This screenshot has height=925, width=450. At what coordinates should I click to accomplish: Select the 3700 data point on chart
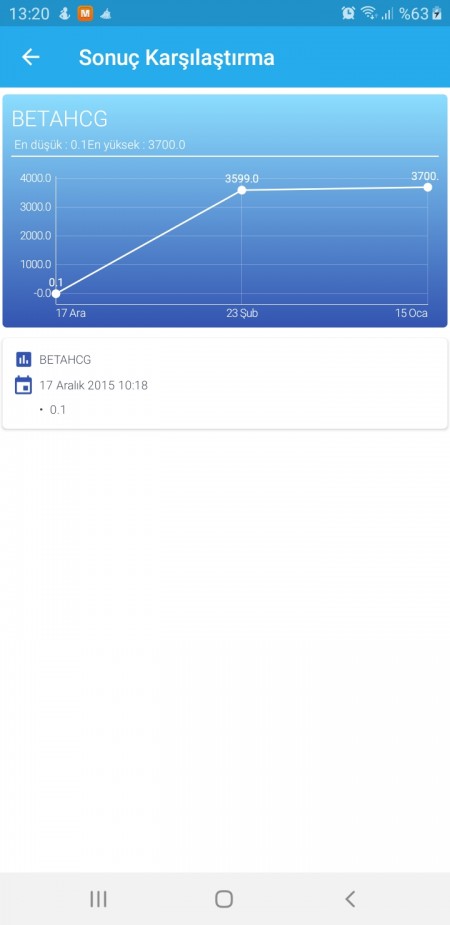(428, 187)
